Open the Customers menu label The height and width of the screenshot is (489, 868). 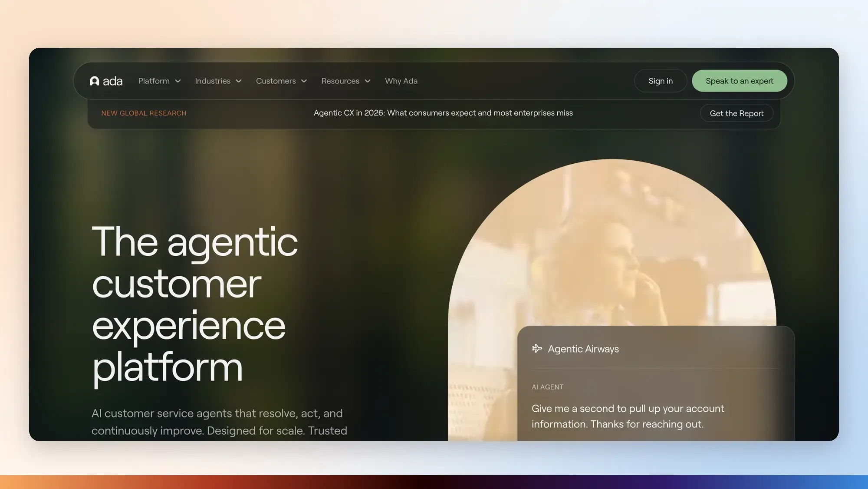click(276, 81)
